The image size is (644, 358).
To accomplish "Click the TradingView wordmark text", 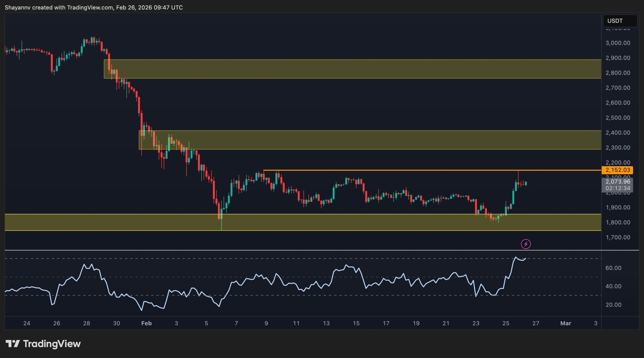I will pyautogui.click(x=52, y=343).
